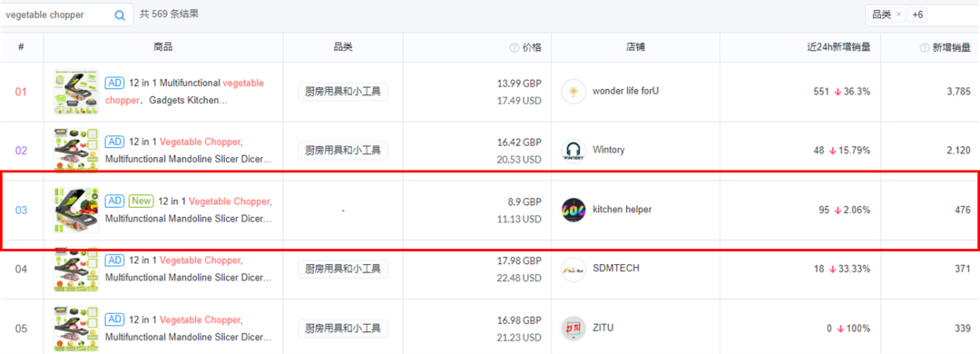Viewport: 980px width, 354px height.
Task: Open product title in ZITU row
Action: click(189, 329)
